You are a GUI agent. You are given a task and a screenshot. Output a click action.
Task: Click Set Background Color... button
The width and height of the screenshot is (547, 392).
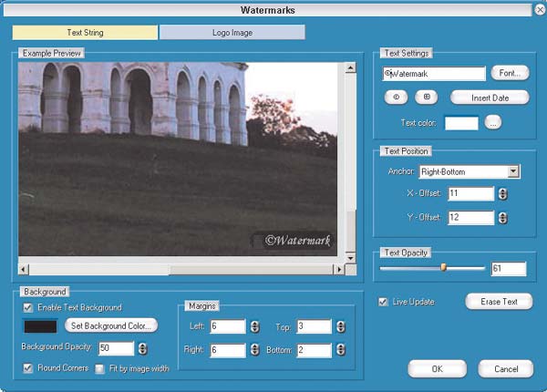pyautogui.click(x=111, y=325)
